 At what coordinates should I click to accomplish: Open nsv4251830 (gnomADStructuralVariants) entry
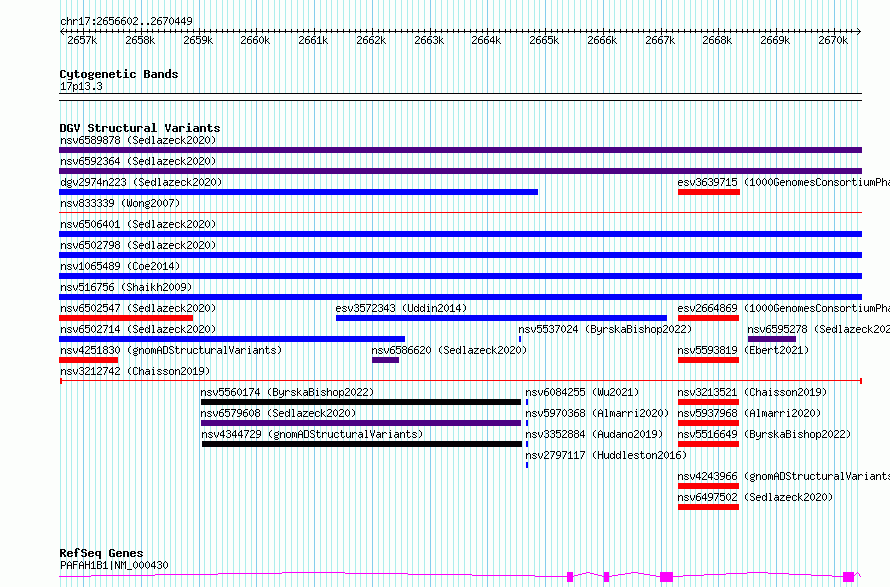[171, 350]
